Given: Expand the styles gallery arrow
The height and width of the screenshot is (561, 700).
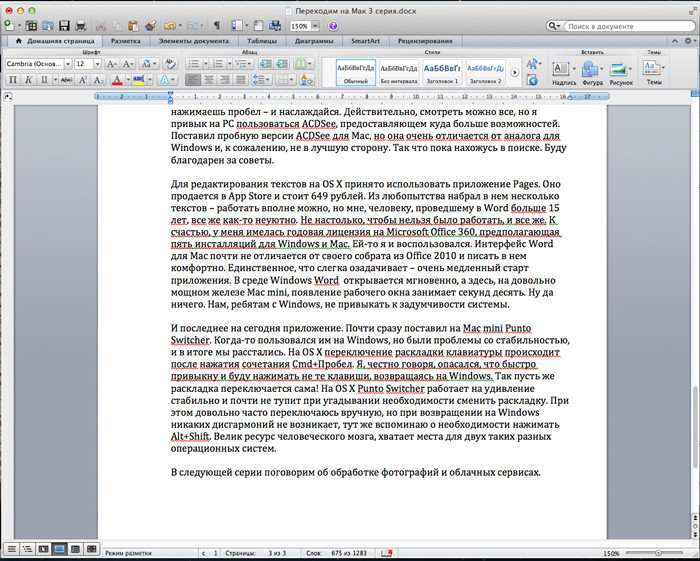Looking at the screenshot, I should (515, 72).
